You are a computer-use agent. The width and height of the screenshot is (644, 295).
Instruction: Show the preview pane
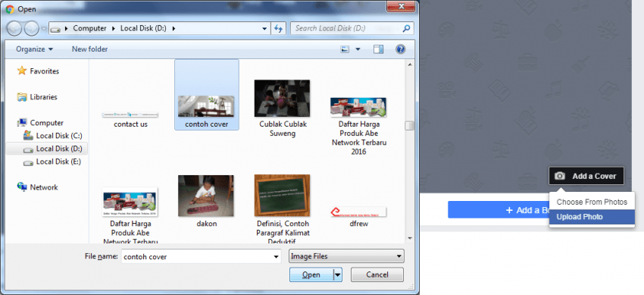click(x=378, y=49)
